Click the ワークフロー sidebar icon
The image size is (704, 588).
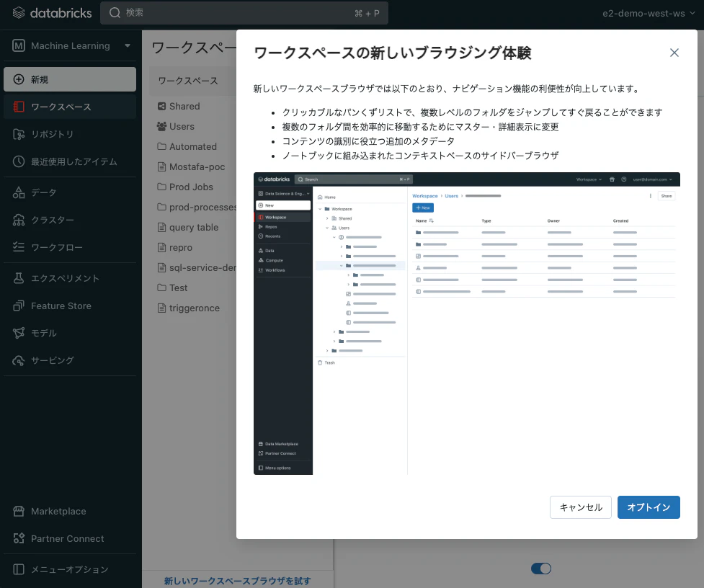point(19,247)
